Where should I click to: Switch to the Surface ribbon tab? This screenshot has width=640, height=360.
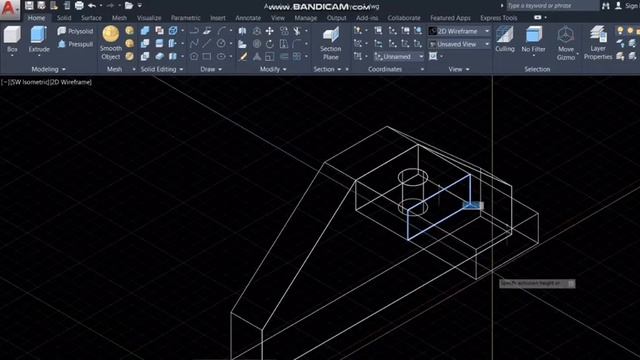(91, 18)
